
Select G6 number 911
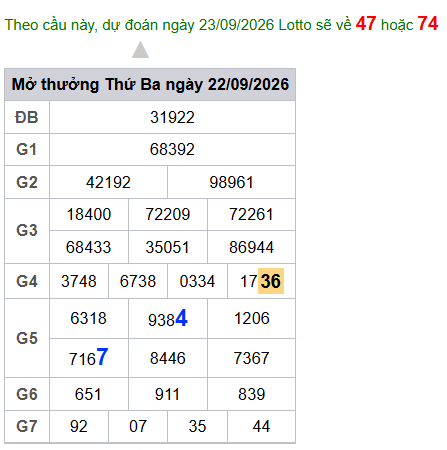[167, 394]
